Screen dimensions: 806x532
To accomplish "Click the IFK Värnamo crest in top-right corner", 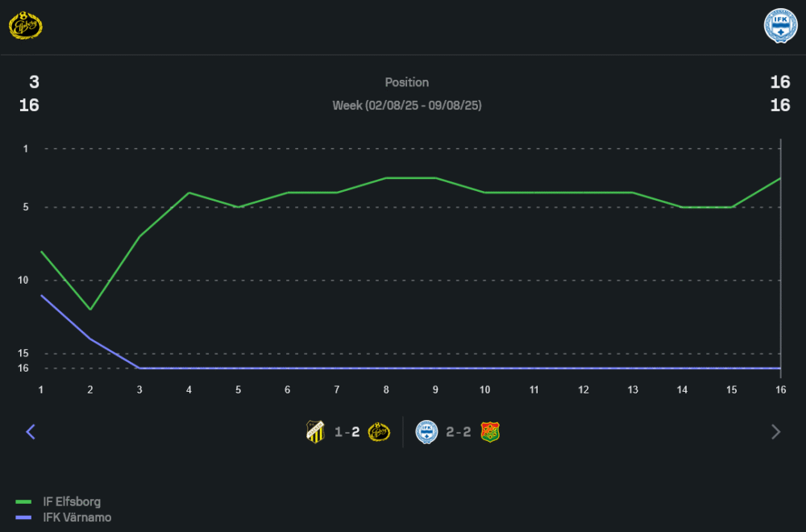I will (780, 25).
